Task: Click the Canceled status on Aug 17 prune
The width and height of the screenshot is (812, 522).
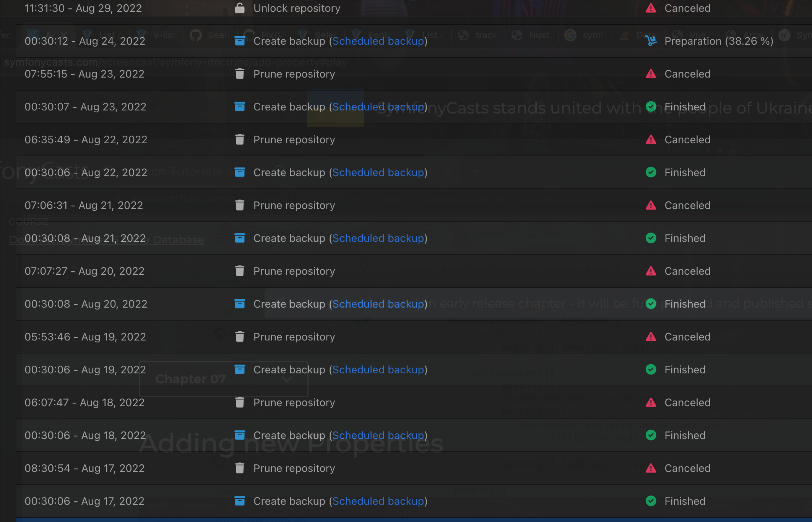Action: click(x=687, y=468)
